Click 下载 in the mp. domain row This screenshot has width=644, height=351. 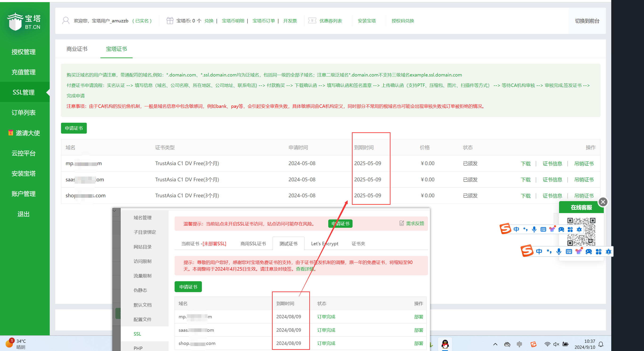click(526, 164)
